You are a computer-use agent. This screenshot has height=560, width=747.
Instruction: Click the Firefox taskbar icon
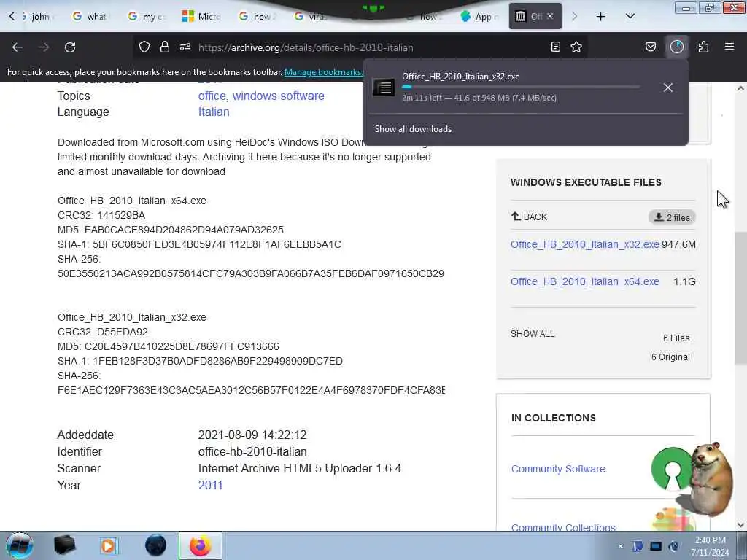click(201, 545)
